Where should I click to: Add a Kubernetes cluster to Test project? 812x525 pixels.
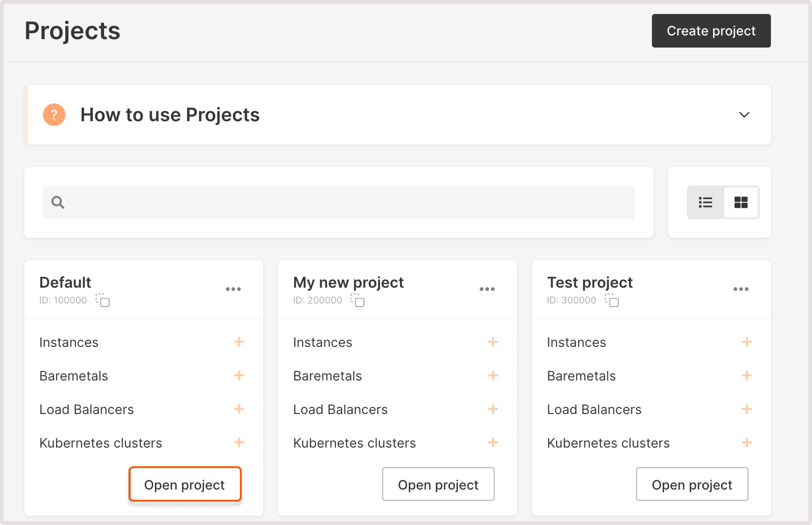coord(747,443)
